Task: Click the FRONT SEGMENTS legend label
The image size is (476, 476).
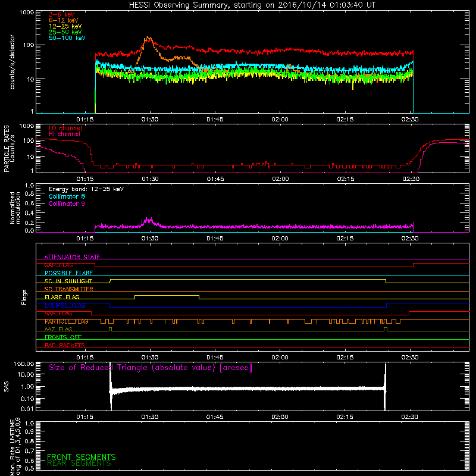Action: pyautogui.click(x=82, y=457)
